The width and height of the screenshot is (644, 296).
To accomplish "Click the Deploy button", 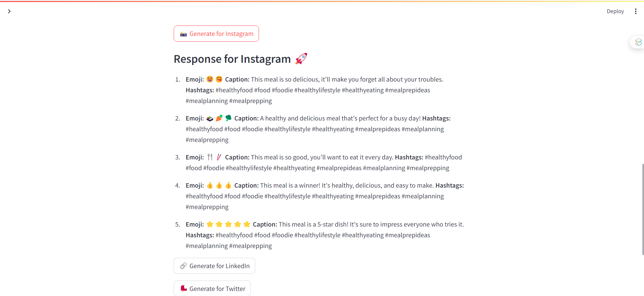I will pos(615,11).
